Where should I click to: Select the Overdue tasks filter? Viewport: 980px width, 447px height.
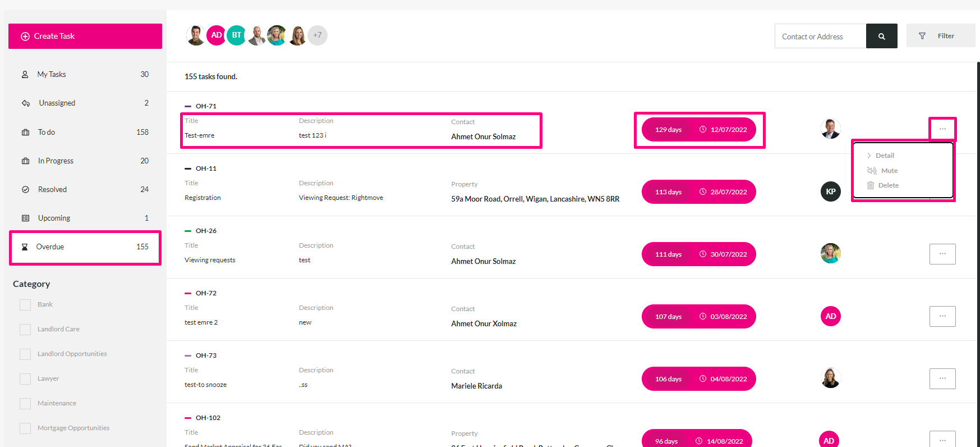tap(85, 247)
